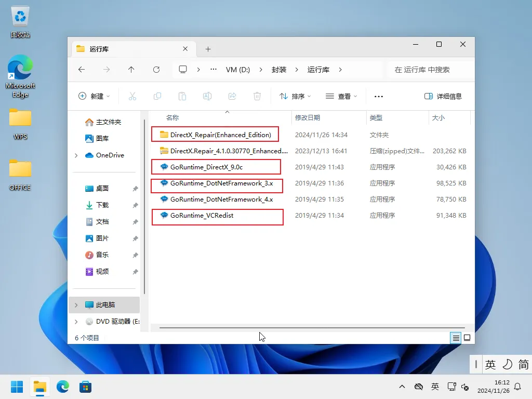Go up one folder level
This screenshot has width=532, height=399.
pyautogui.click(x=131, y=70)
